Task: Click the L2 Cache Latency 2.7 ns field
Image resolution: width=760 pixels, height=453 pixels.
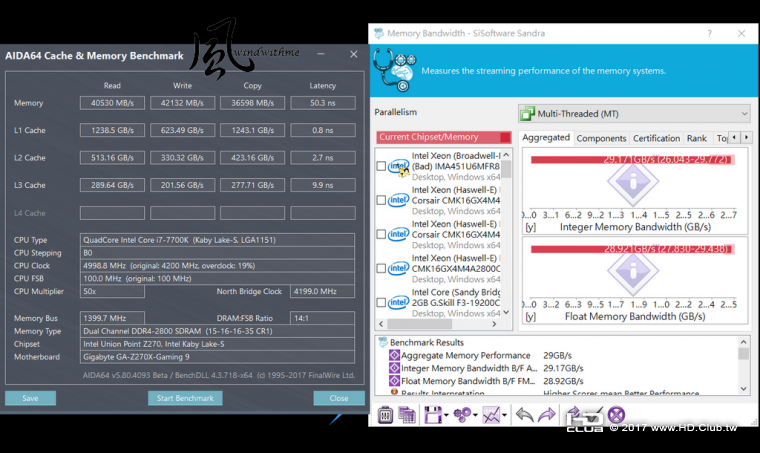Action: tap(323, 157)
